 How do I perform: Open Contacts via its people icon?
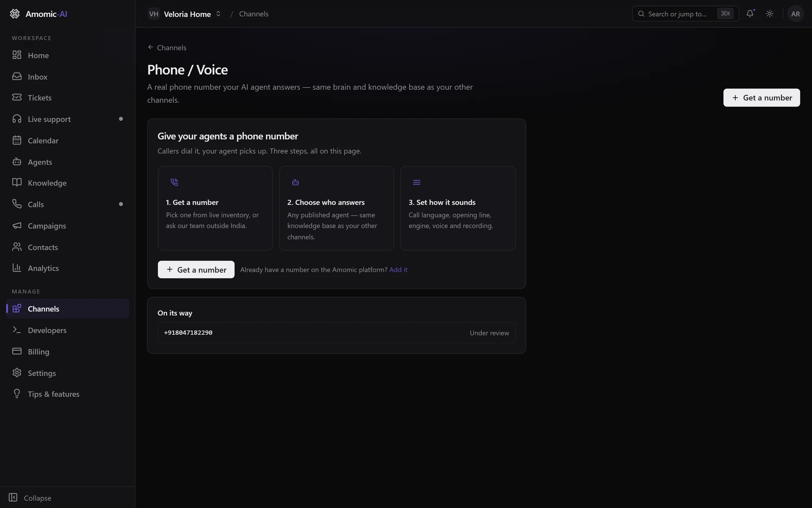(17, 247)
